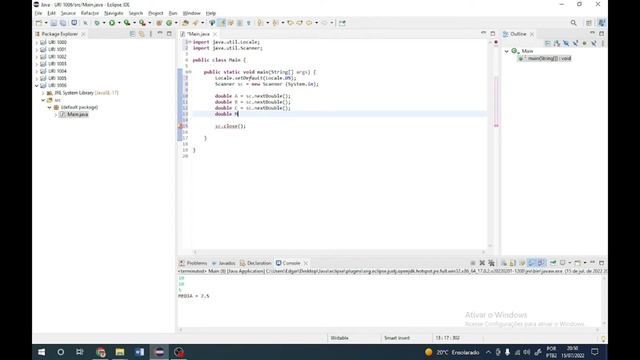Toggle Hide Static Members in Outline
Image resolution: width=640 pixels, height=360 pixels.
pos(575,43)
